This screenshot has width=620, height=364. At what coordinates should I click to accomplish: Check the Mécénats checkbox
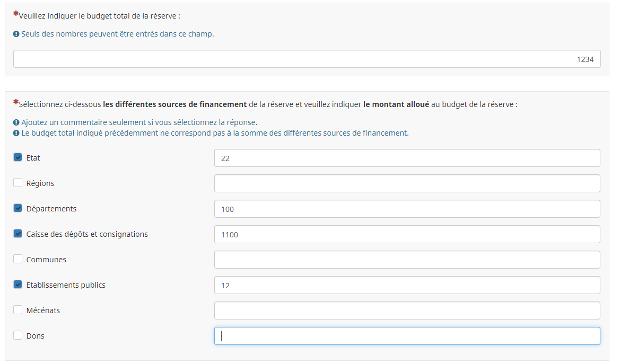point(18,310)
